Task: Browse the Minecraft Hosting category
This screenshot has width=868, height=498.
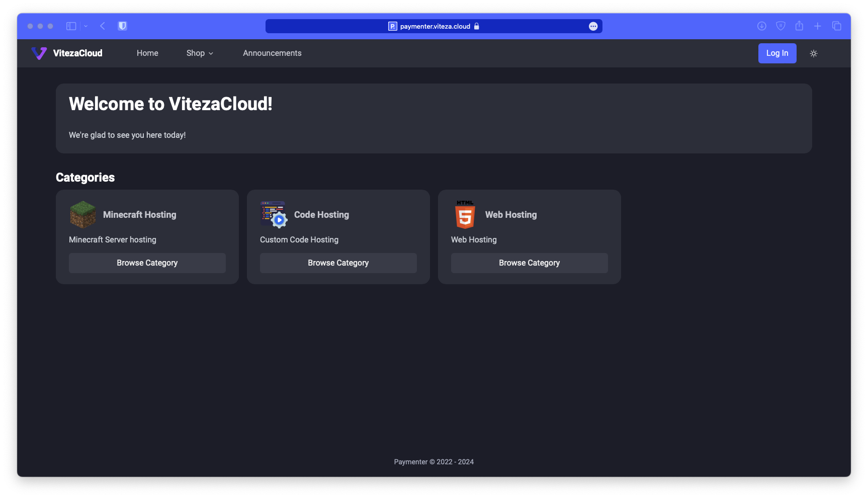Action: click(147, 263)
